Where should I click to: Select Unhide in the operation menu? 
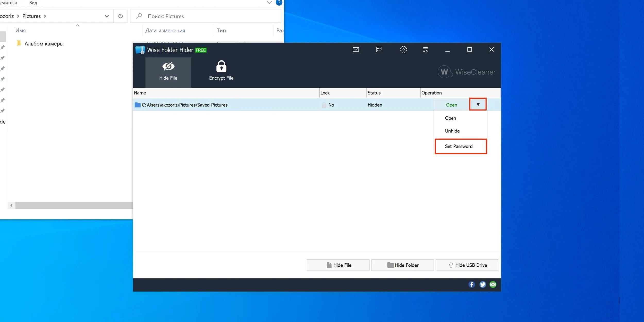452,131
